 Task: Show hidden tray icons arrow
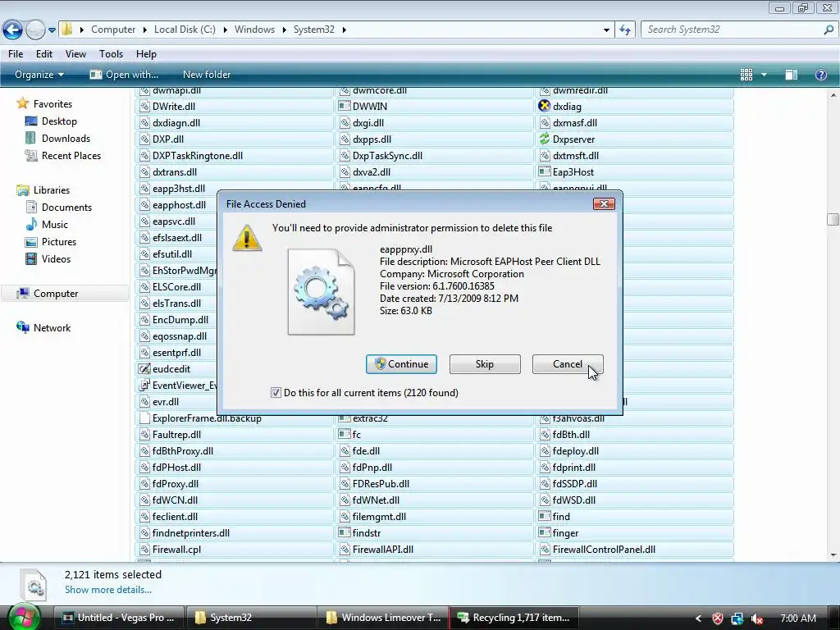click(x=698, y=619)
